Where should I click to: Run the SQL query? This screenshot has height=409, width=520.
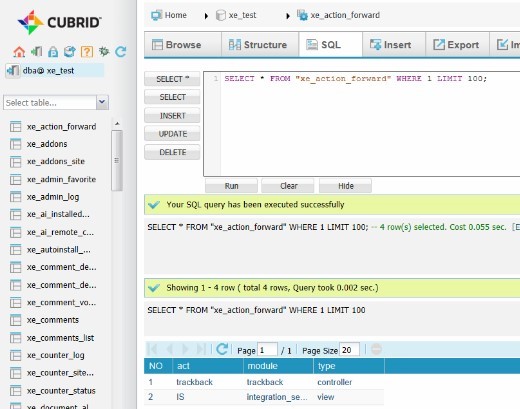[231, 186]
